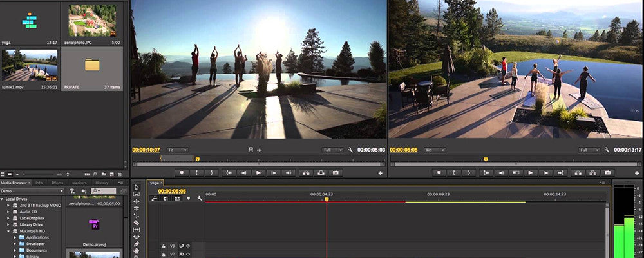Switch to the Effects tab
The height and width of the screenshot is (258, 644).
pos(57,183)
